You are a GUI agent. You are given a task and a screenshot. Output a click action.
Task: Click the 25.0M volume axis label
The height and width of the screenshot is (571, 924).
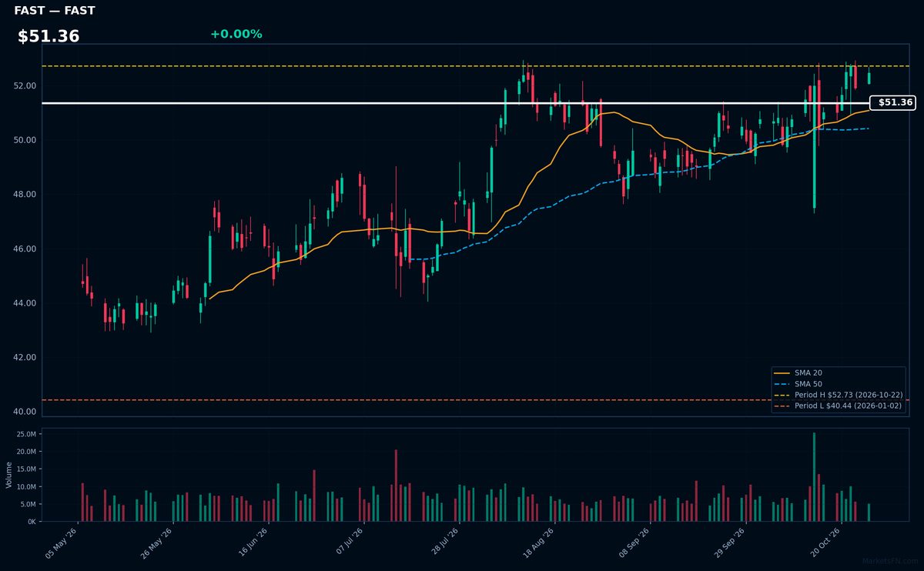point(27,435)
